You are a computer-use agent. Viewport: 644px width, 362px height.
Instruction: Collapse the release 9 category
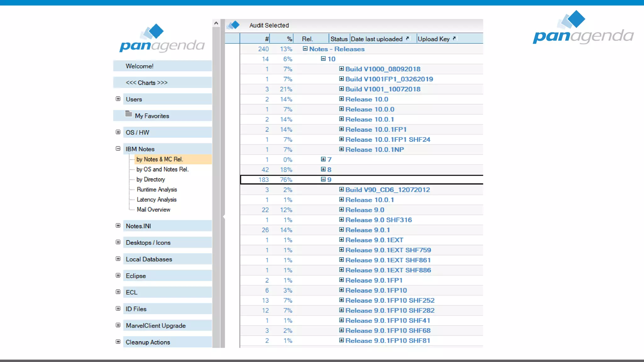323,179
